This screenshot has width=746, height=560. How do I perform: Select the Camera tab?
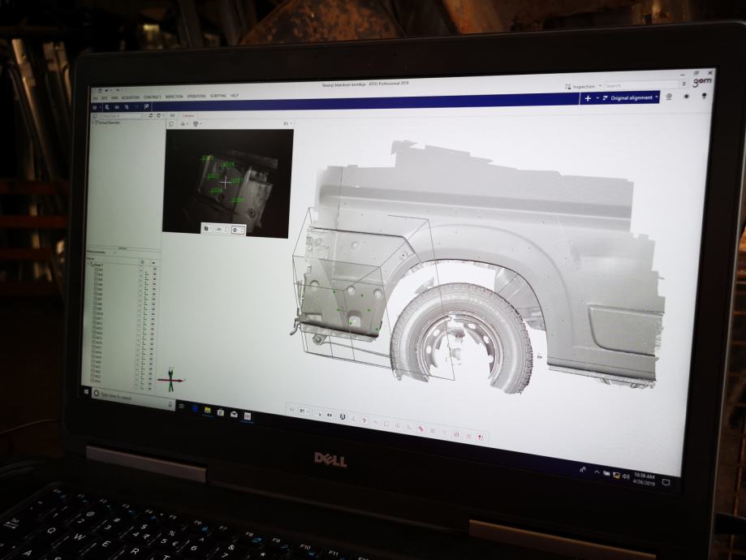pyautogui.click(x=188, y=115)
